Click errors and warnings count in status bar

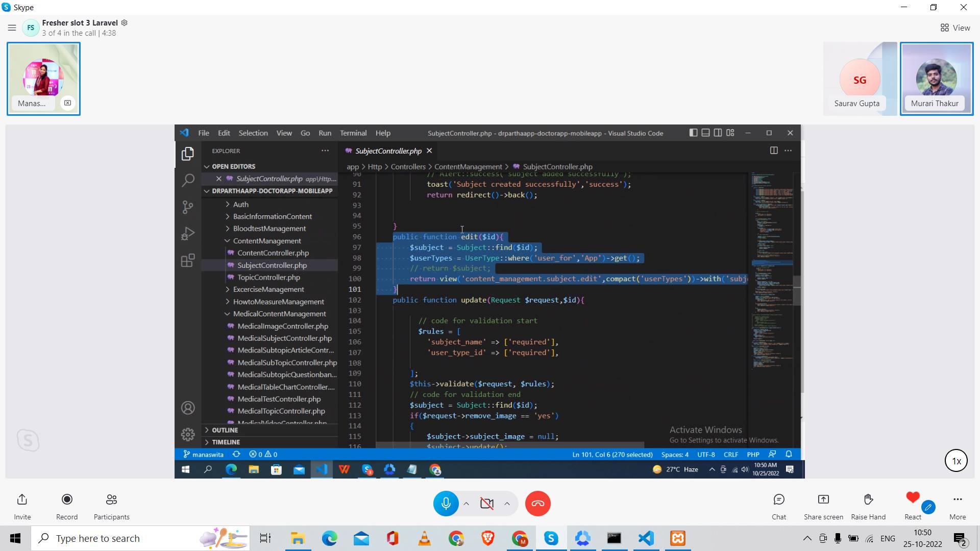coord(263,454)
